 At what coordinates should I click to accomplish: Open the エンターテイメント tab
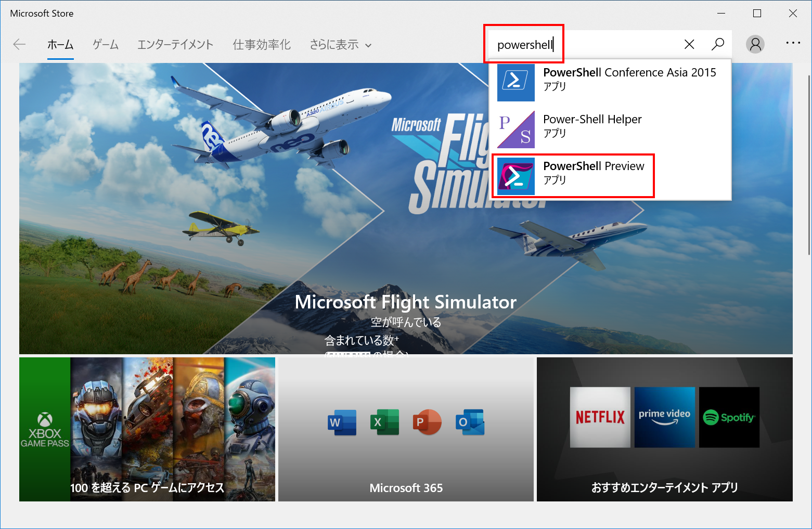[x=175, y=45]
